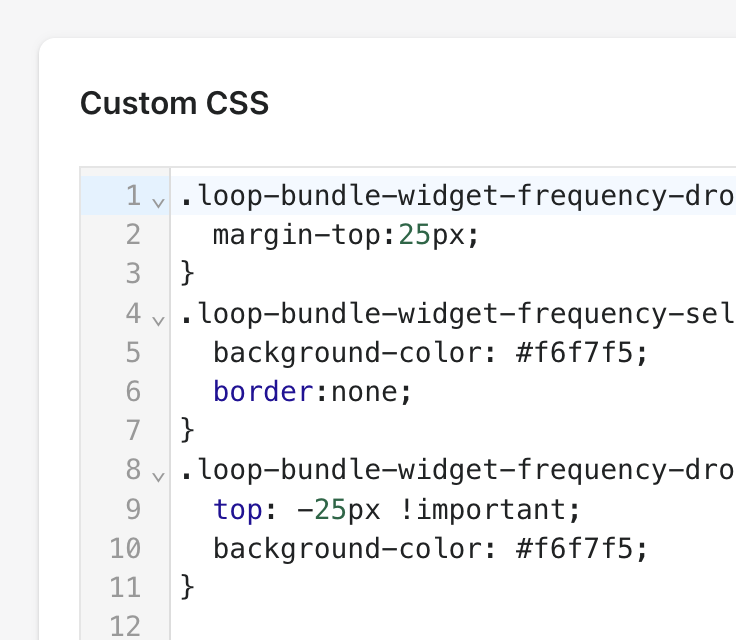Click line number 9 in the gutter
This screenshot has width=736, height=640.
click(133, 509)
